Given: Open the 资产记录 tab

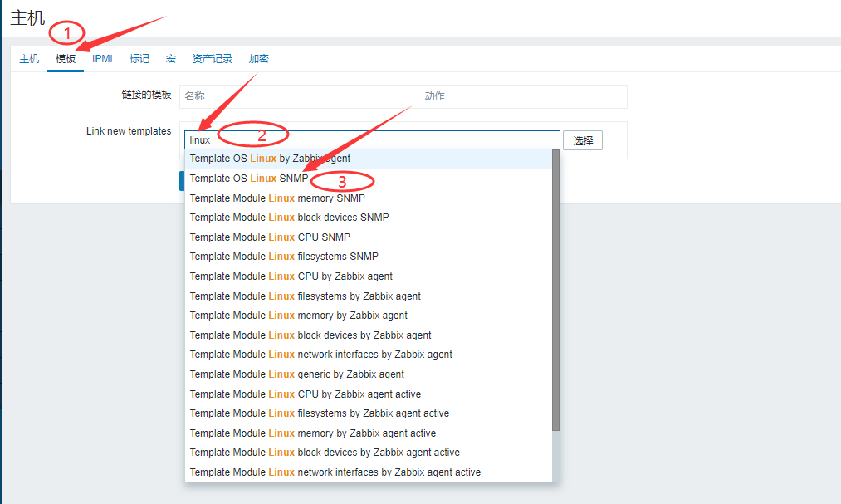Looking at the screenshot, I should click(213, 59).
